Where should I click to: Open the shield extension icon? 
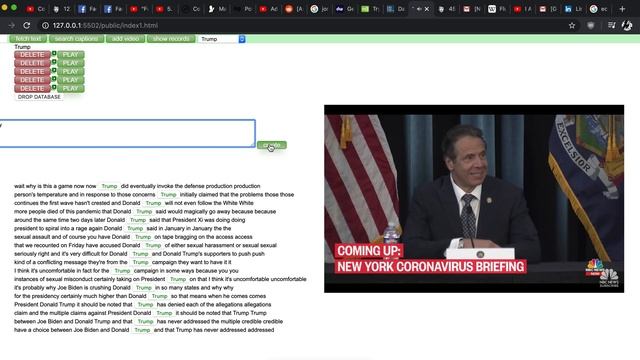(x=591, y=25)
